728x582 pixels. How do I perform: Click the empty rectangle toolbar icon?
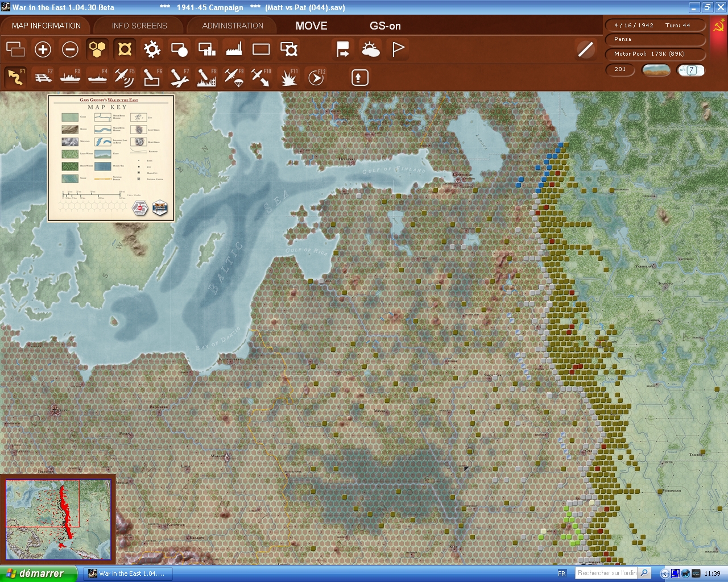point(261,49)
